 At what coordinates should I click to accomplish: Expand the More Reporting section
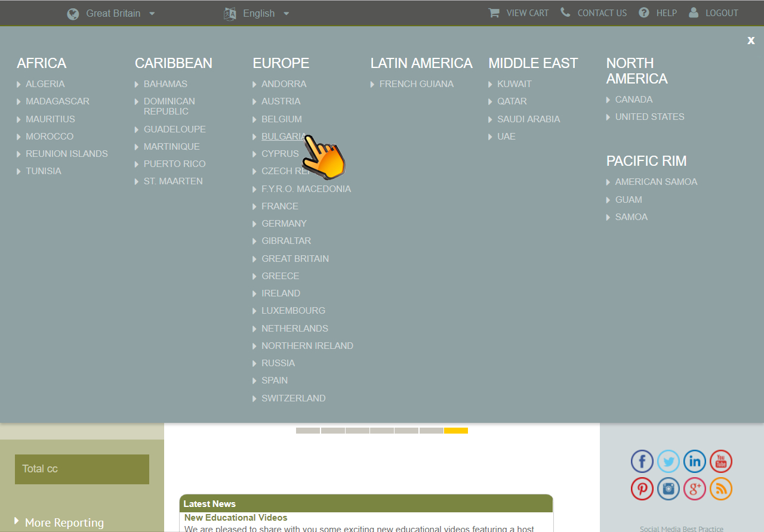64,522
